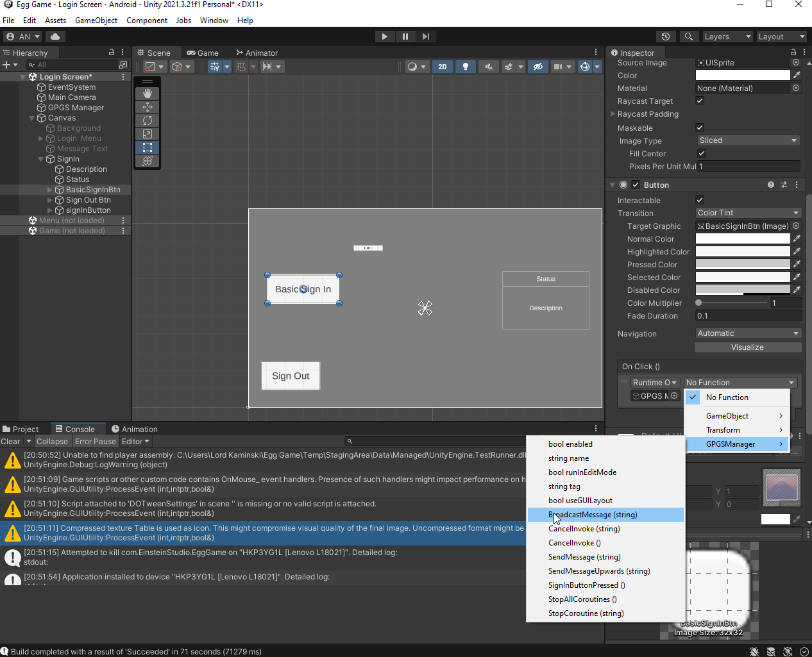Click the Color Multiplier slider
812x657 pixels.
click(732, 303)
